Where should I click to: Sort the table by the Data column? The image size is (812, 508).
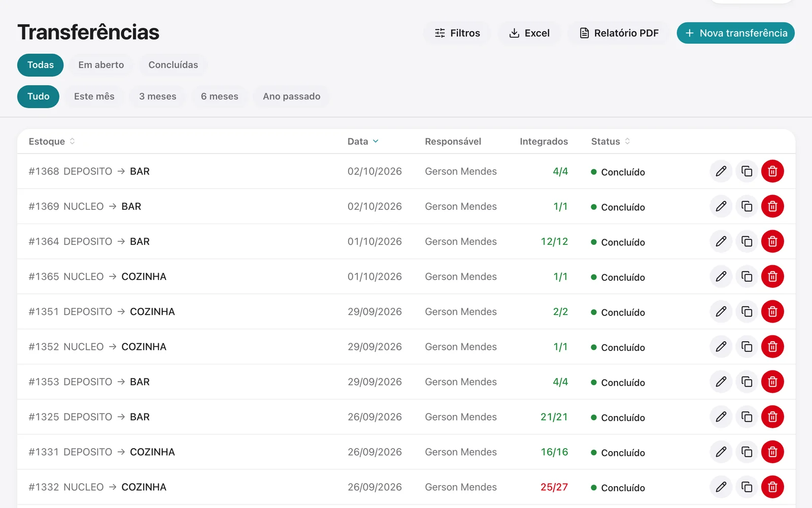click(363, 141)
